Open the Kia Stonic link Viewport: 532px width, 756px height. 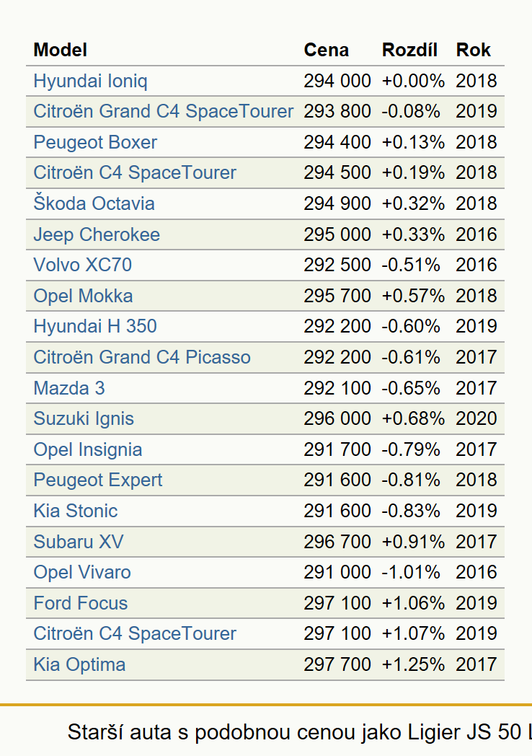point(75,511)
